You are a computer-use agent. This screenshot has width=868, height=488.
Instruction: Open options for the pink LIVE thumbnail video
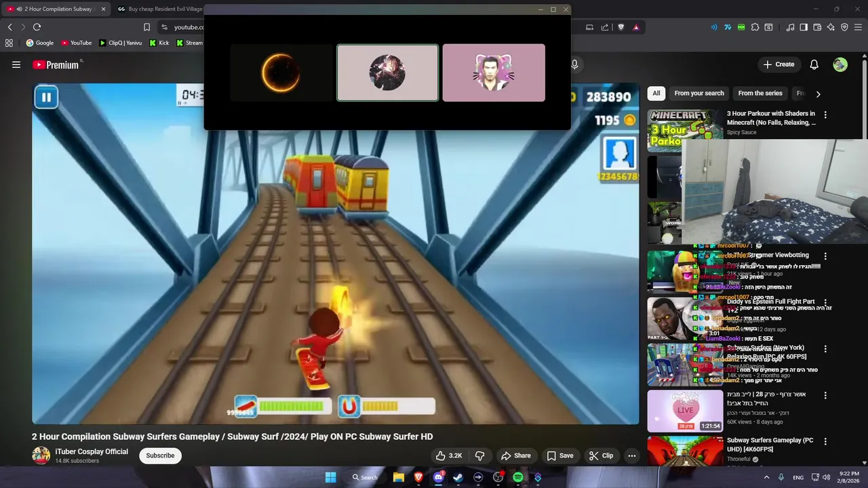[825, 395]
